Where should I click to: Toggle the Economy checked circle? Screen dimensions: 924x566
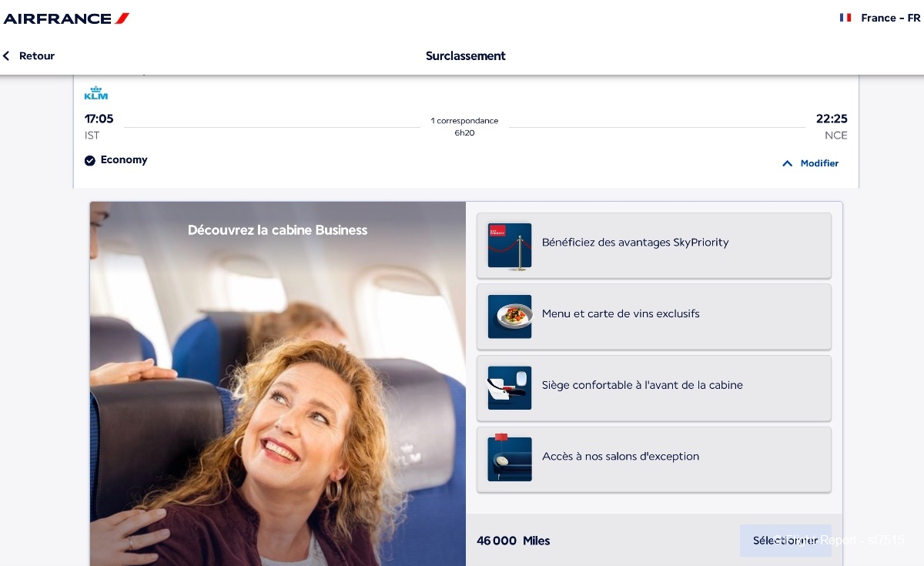pos(90,160)
